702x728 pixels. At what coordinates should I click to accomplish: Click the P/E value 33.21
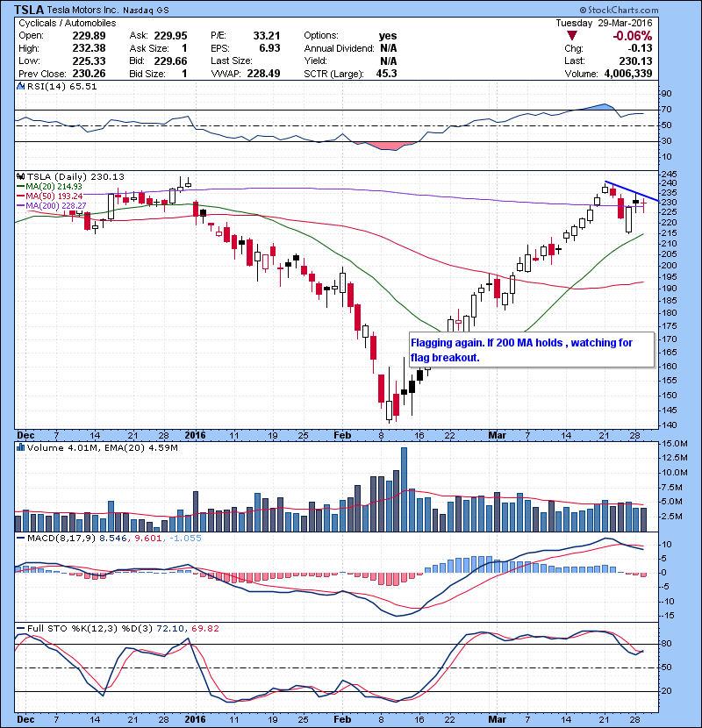[x=267, y=36]
